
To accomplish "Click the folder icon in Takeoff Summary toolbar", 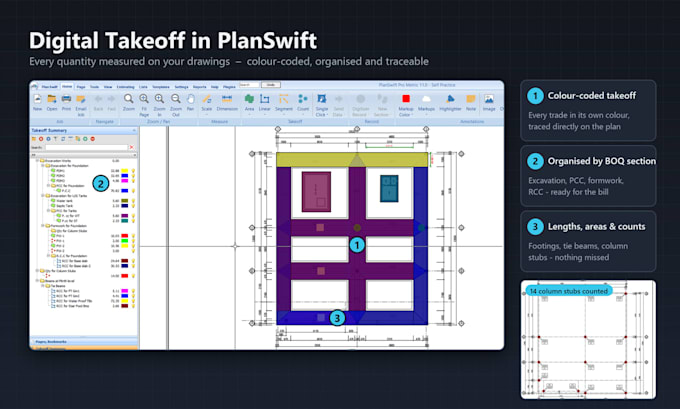I will pyautogui.click(x=34, y=139).
